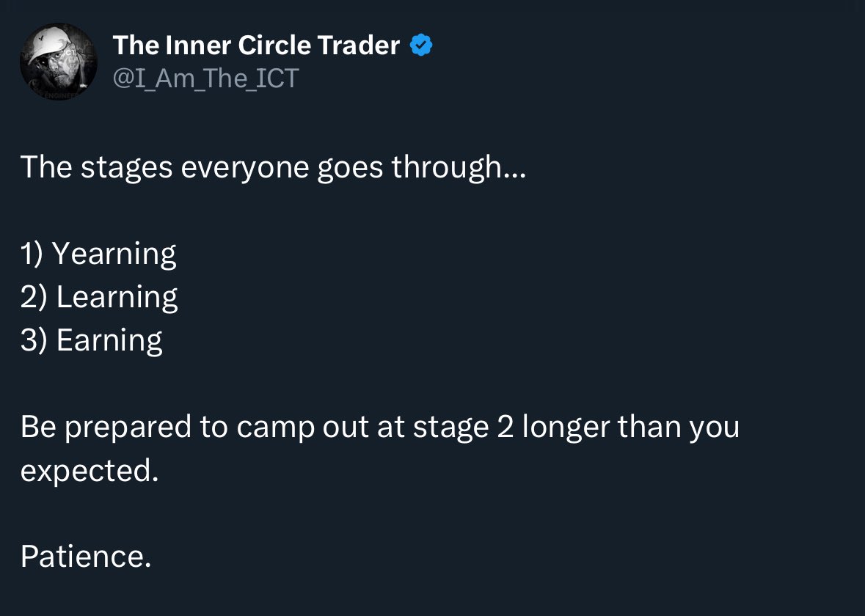This screenshot has width=865, height=616.
Task: Select the '2) Learning' list item
Action: pyautogui.click(x=99, y=297)
